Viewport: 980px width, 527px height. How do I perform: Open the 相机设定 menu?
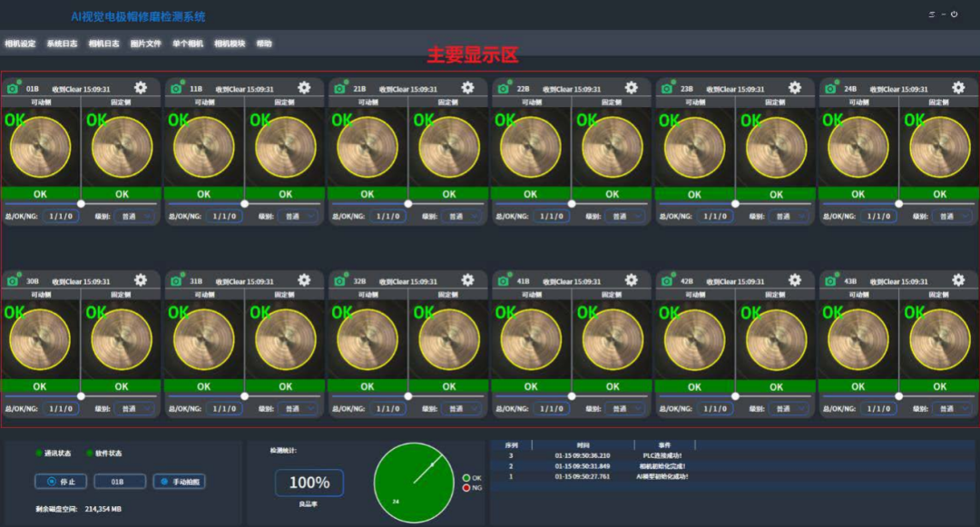(20, 44)
